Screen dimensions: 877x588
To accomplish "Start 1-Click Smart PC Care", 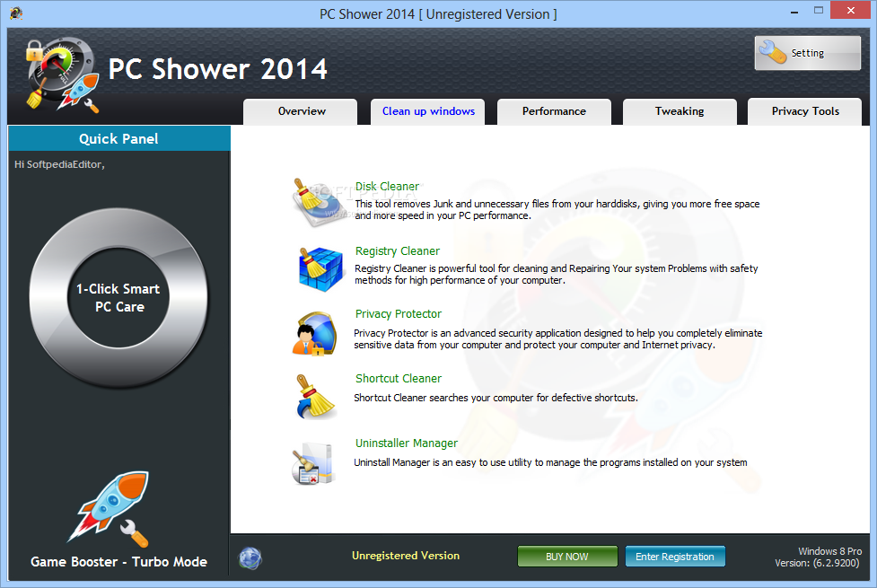I will [x=118, y=298].
